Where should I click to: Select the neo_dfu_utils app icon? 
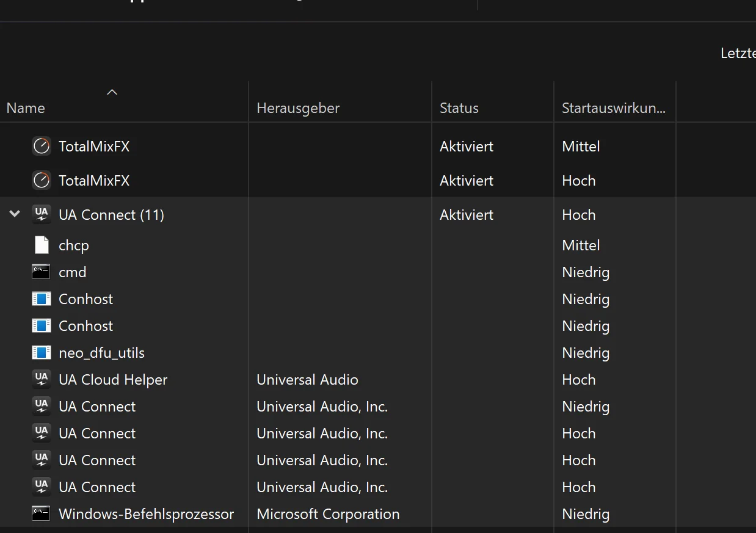click(41, 353)
